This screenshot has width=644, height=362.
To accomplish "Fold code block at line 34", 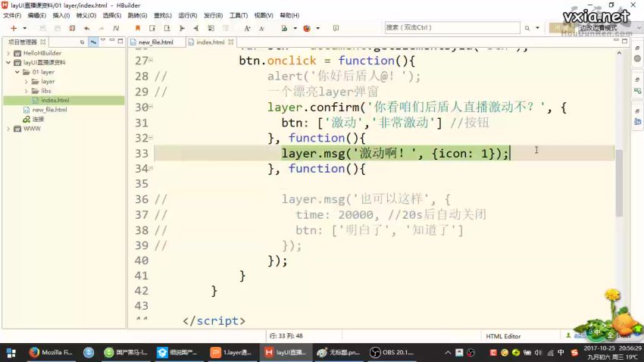I will click(x=151, y=168).
